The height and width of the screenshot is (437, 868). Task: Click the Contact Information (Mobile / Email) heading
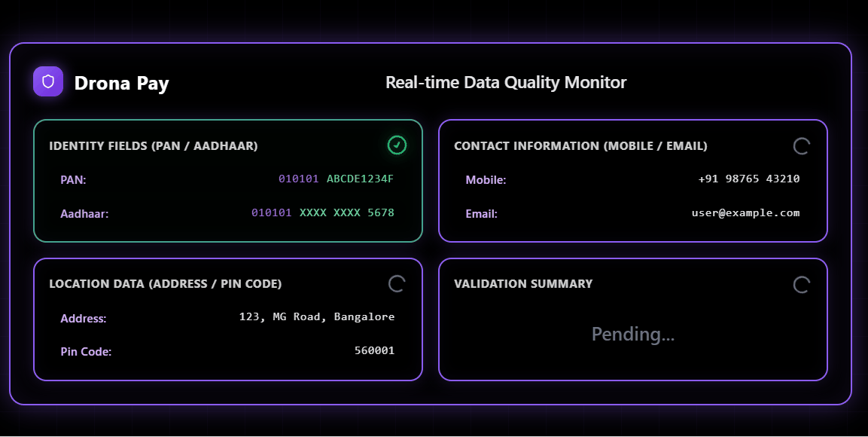tap(580, 146)
